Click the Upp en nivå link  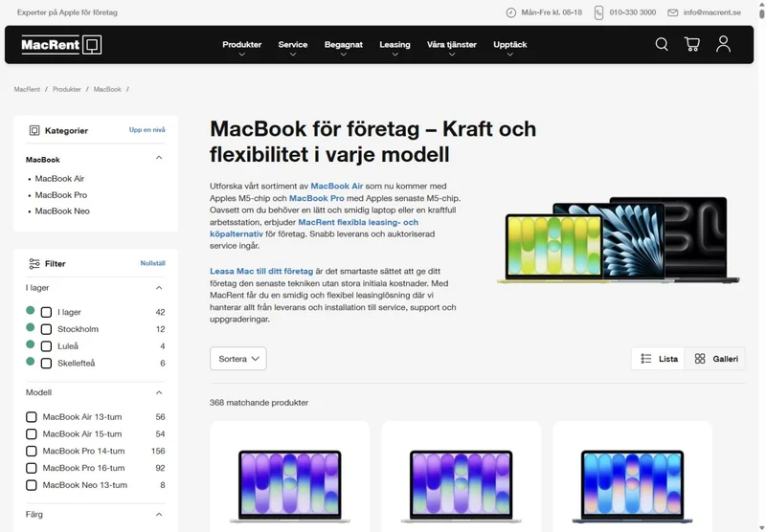coord(147,130)
